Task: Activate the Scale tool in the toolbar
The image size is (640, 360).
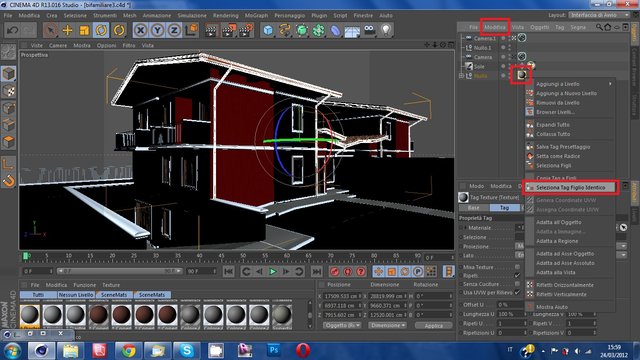Action: [x=84, y=30]
